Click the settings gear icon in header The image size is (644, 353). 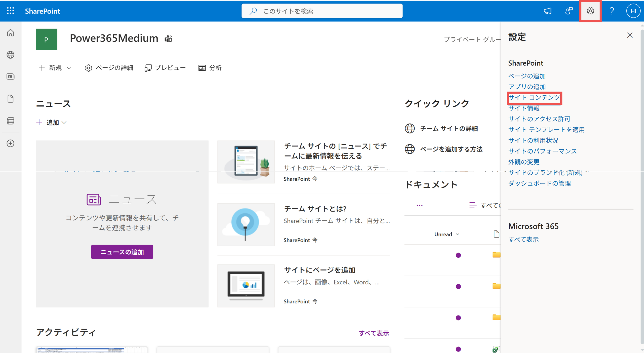590,11
